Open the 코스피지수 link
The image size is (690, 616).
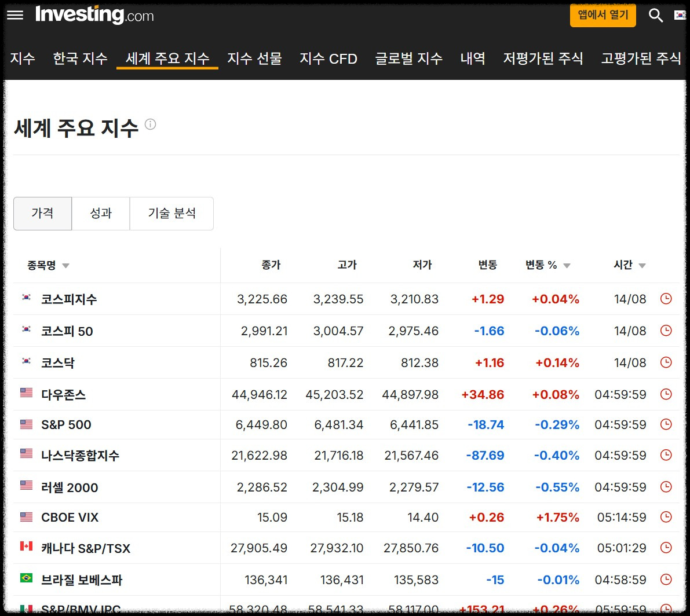tap(69, 299)
